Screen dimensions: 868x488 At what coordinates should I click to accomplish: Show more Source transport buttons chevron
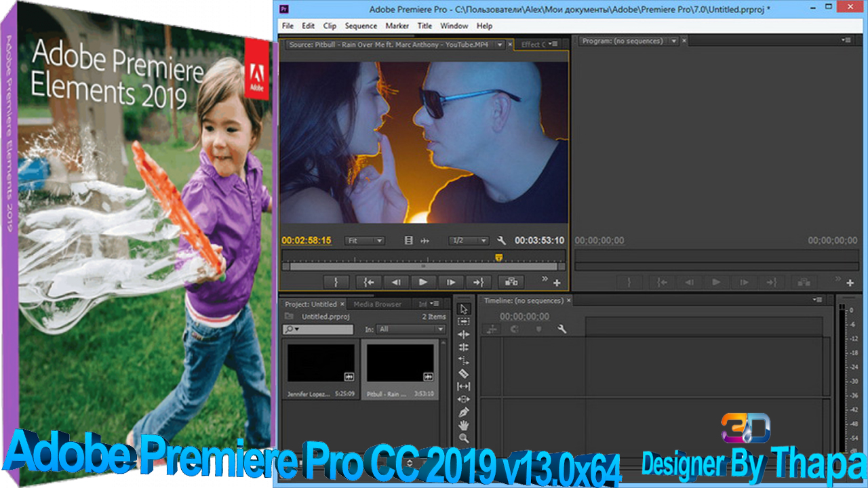[x=544, y=279]
